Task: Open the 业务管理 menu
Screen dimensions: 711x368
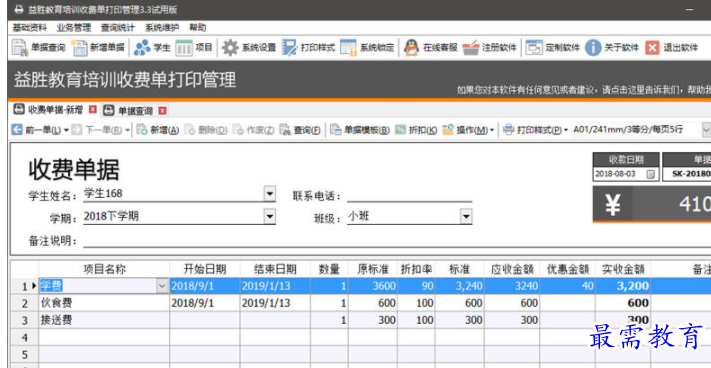Action: [74, 28]
